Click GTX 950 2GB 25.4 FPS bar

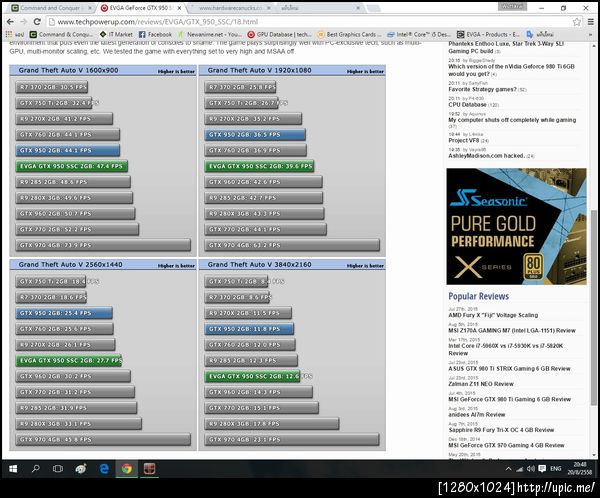64,313
